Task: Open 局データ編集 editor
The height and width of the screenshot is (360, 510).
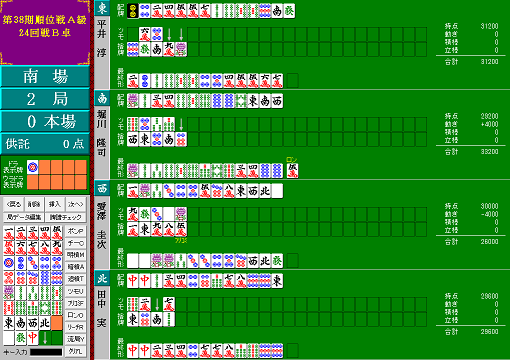Action: pos(24,217)
